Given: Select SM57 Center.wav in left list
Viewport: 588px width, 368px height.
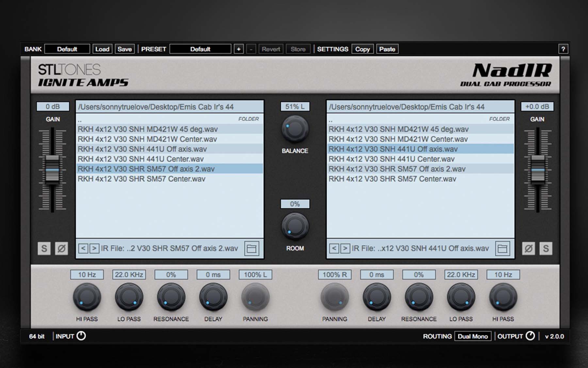Looking at the screenshot, I should coord(170,179).
